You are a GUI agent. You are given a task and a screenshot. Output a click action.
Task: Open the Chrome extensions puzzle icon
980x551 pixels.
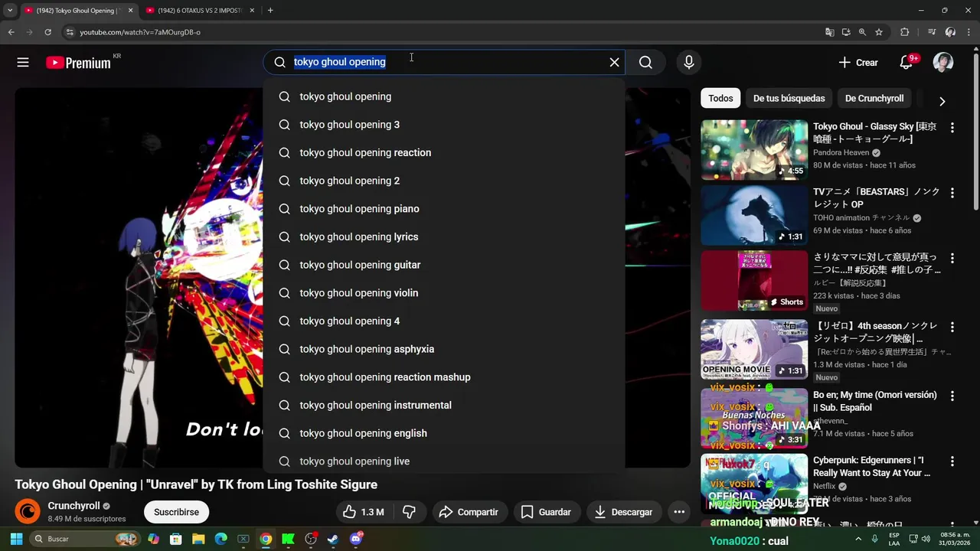pyautogui.click(x=905, y=32)
